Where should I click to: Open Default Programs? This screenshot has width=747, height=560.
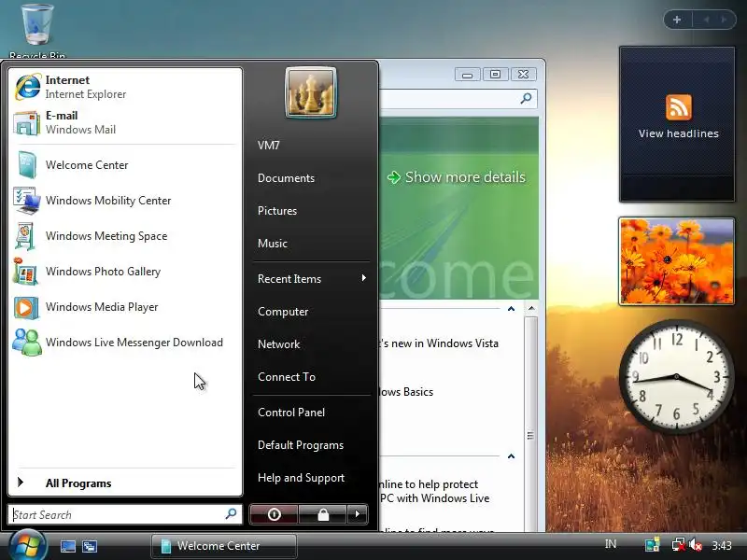[301, 445]
